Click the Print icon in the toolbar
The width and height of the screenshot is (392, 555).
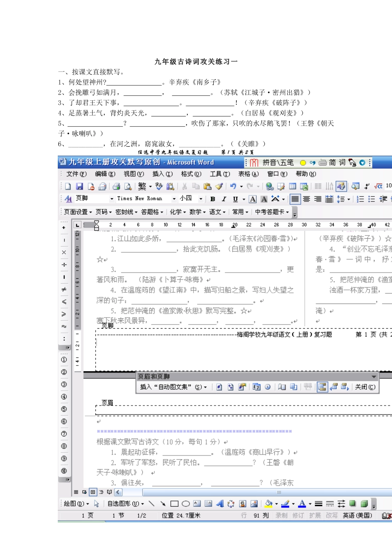coord(116,187)
